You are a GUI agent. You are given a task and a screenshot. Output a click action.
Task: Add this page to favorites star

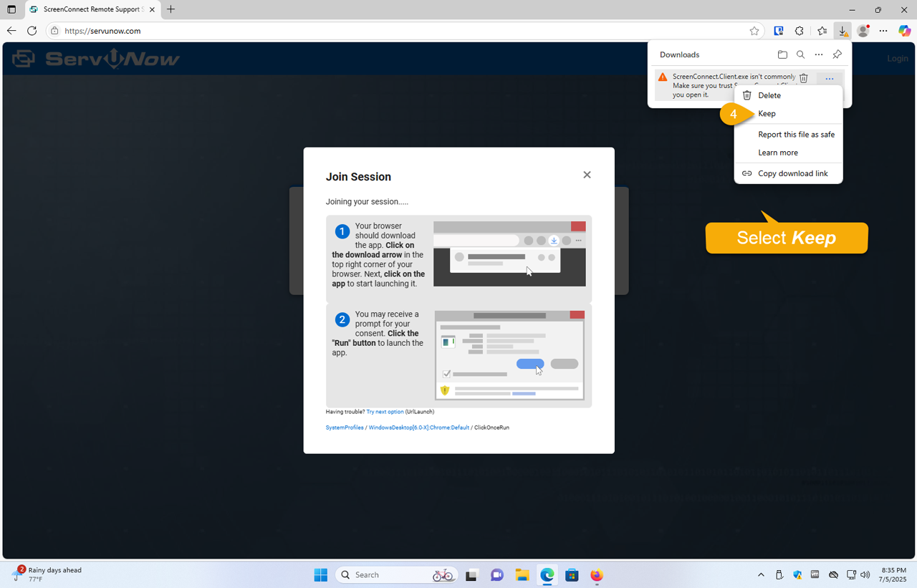754,31
